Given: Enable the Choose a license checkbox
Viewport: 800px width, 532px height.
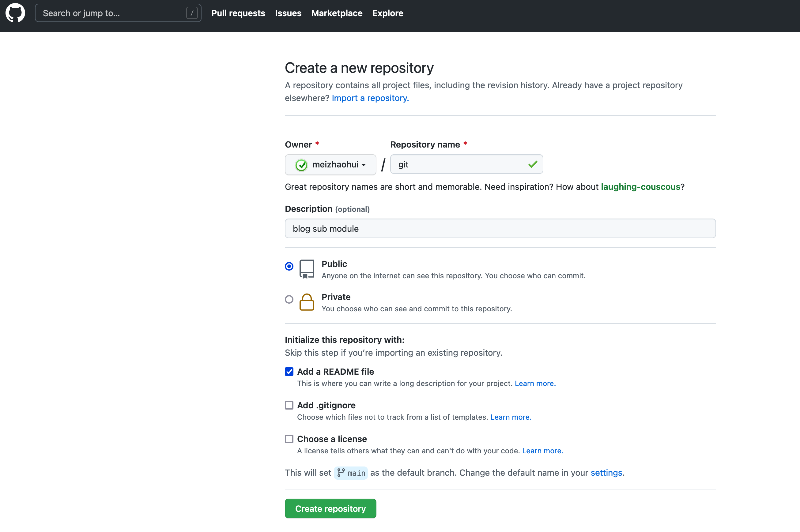Looking at the screenshot, I should pos(289,439).
